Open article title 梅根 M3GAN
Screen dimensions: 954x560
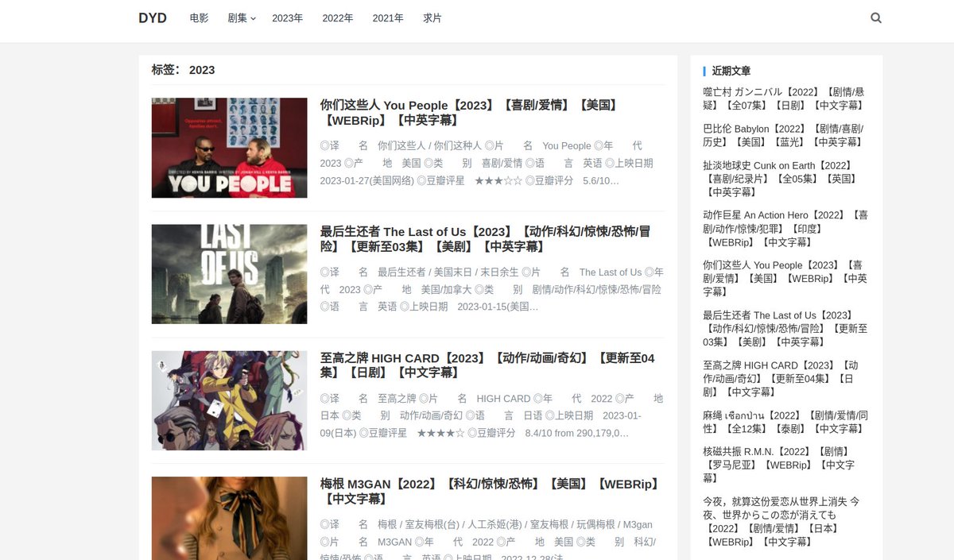click(x=490, y=492)
